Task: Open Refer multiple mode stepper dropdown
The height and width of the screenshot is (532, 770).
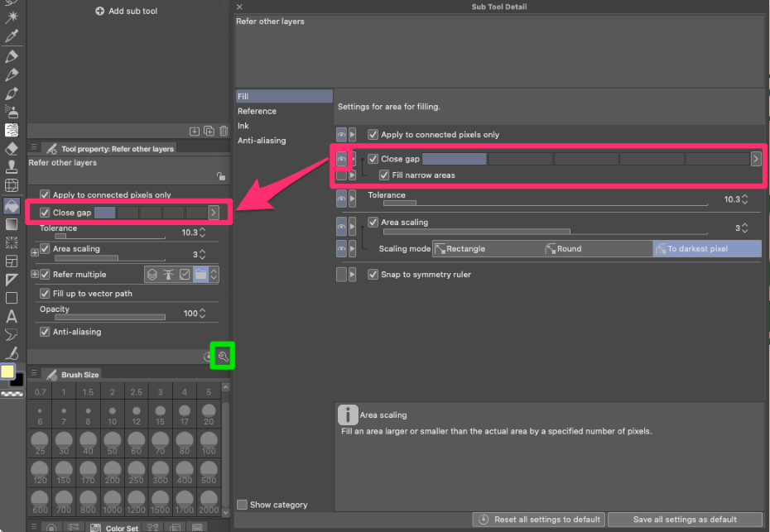Action: tap(214, 275)
